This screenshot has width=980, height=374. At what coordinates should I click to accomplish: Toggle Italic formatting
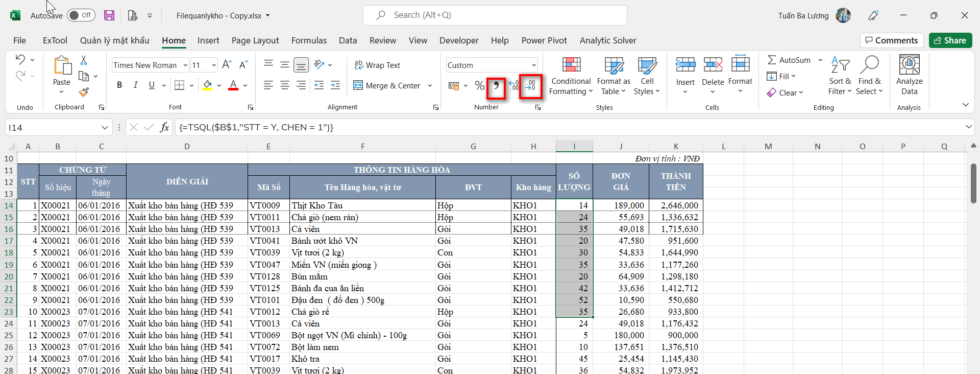point(135,85)
